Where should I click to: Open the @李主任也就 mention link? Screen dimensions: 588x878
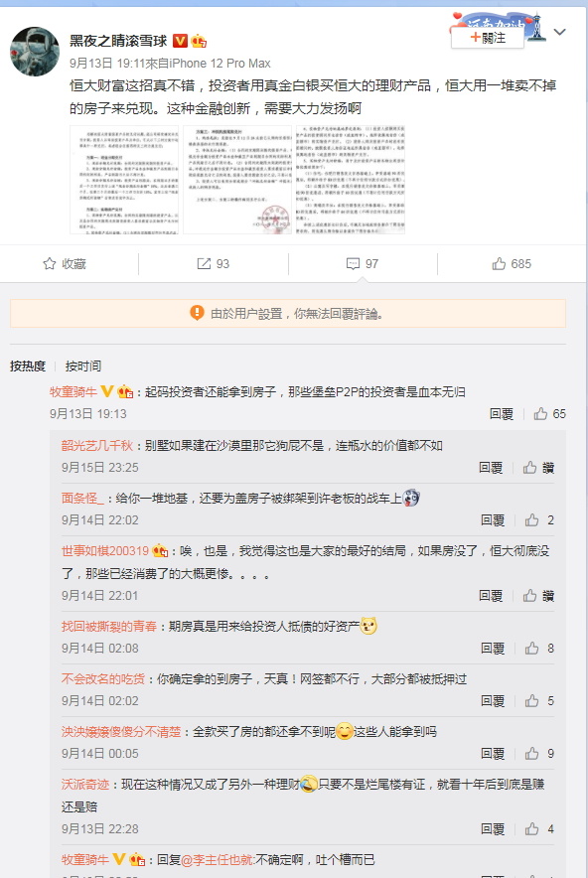pos(218,859)
